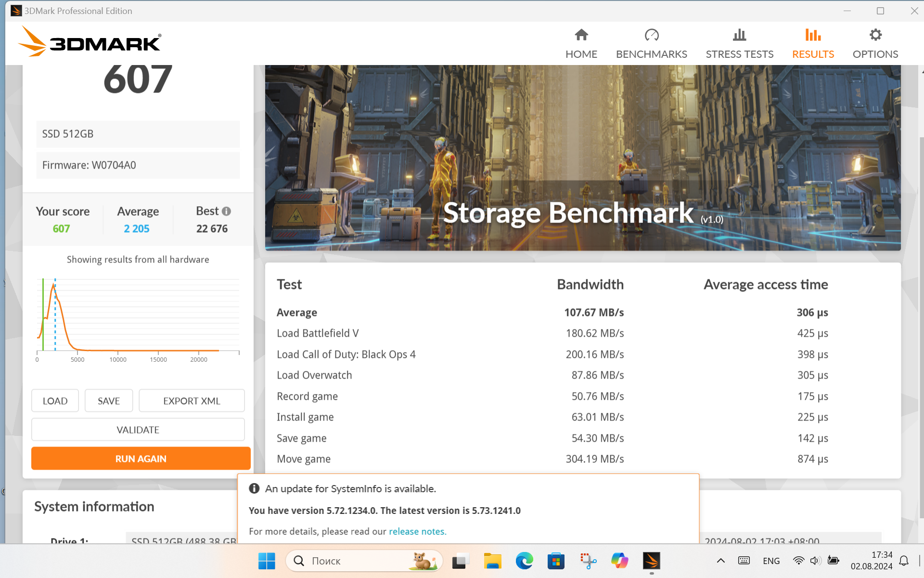924x578 pixels.
Task: Click the VALIDATE button
Action: 138,430
